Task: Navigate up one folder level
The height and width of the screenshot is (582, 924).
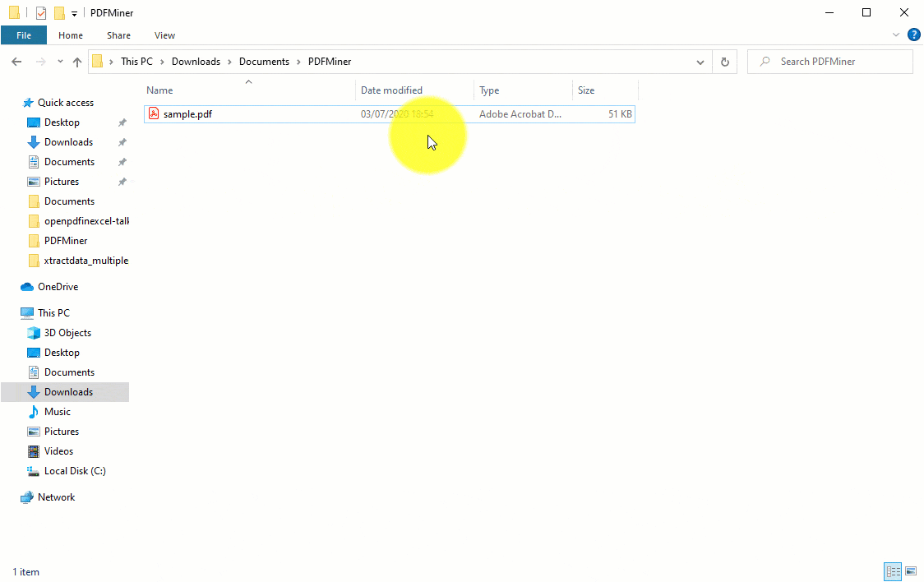Action: pos(76,61)
